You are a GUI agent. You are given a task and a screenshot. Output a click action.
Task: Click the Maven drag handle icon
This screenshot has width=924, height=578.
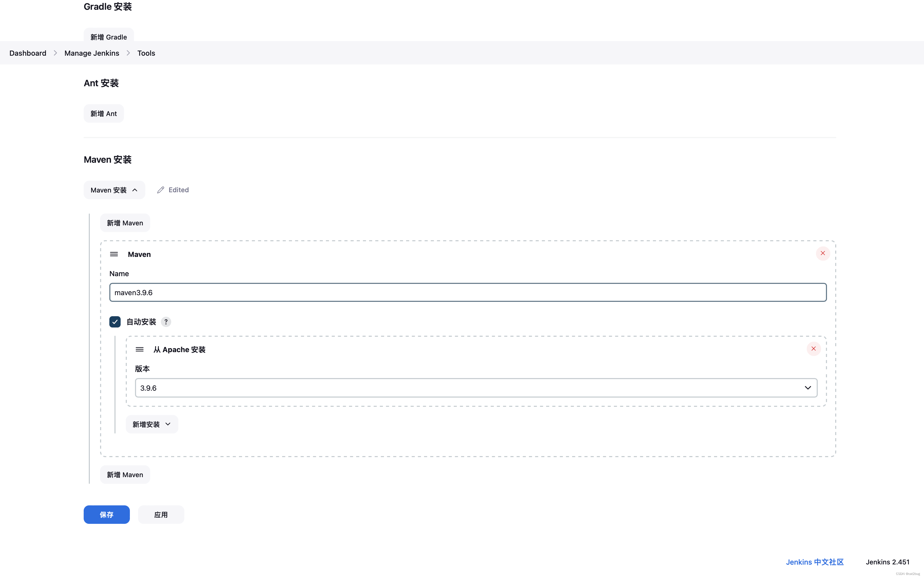pos(114,254)
